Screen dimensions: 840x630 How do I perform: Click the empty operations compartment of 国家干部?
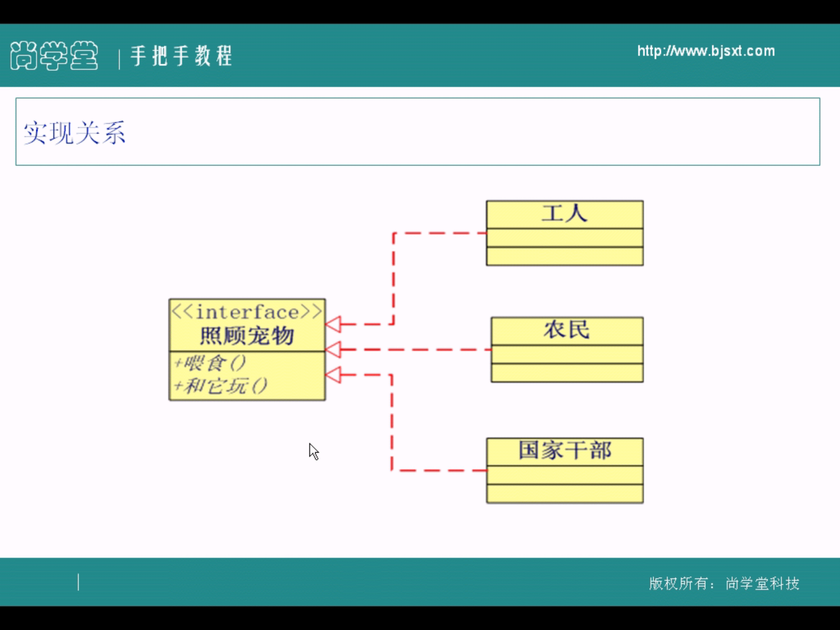pyautogui.click(x=564, y=494)
